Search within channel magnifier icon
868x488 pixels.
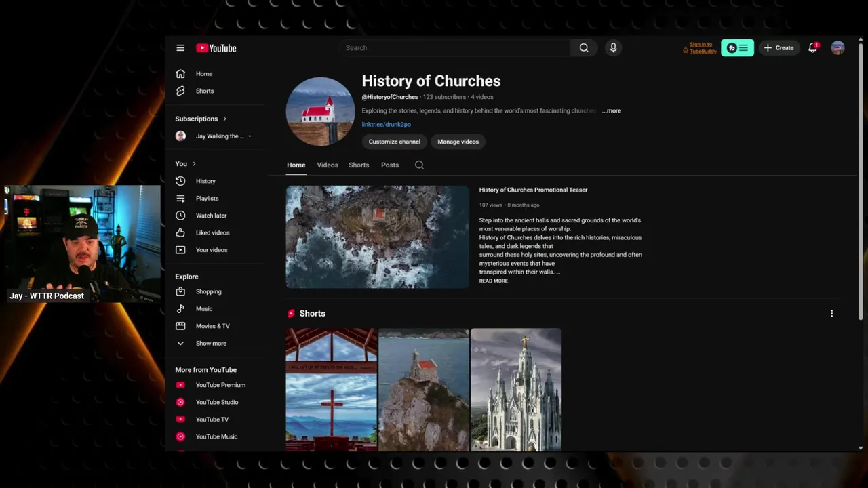419,165
